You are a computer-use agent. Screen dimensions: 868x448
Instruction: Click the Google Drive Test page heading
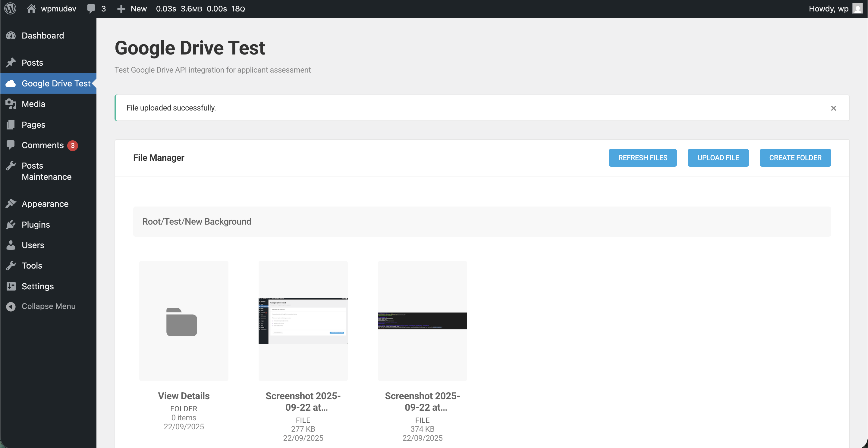tap(190, 48)
